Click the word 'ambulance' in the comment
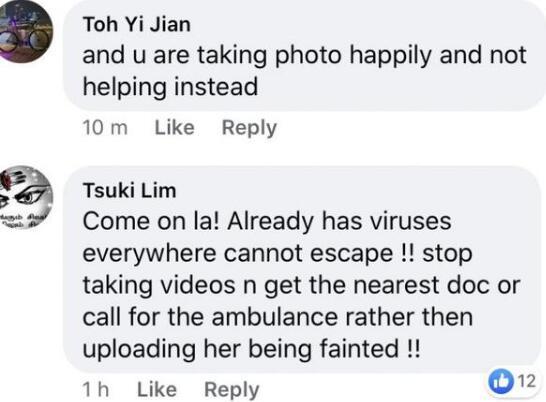 pyautogui.click(x=275, y=317)
